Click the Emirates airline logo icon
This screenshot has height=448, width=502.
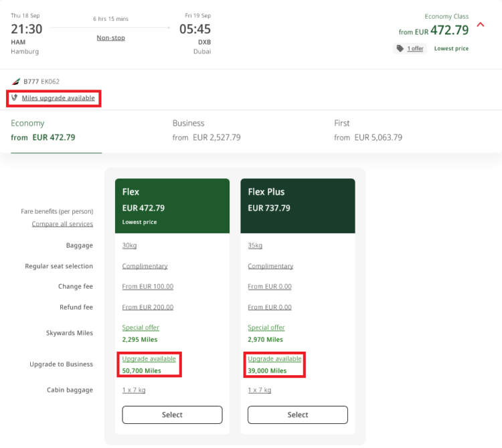pos(16,82)
